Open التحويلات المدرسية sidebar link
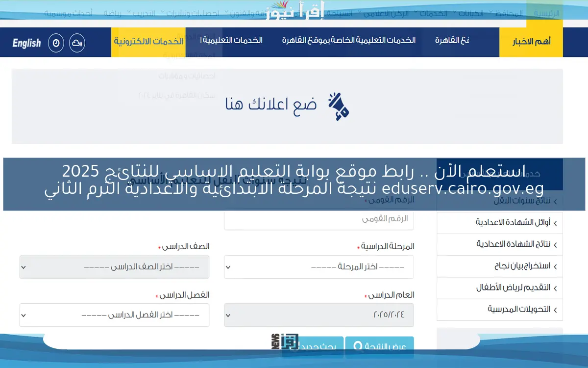 coord(500,310)
